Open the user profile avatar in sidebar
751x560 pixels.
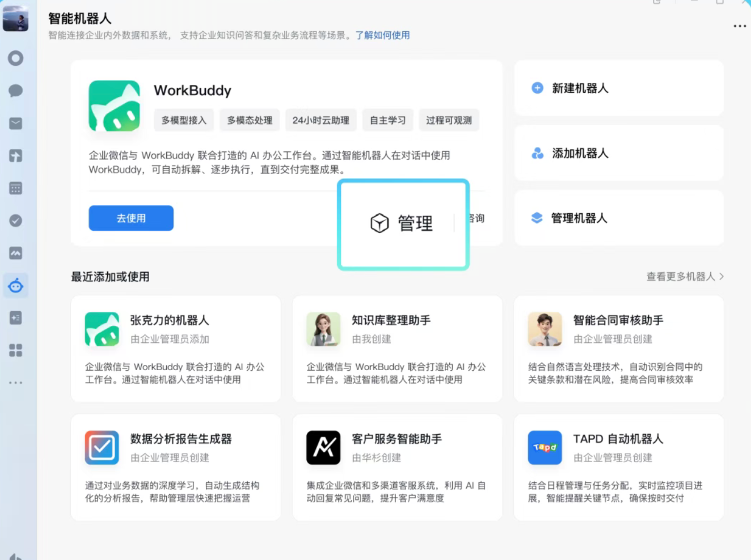[x=15, y=18]
